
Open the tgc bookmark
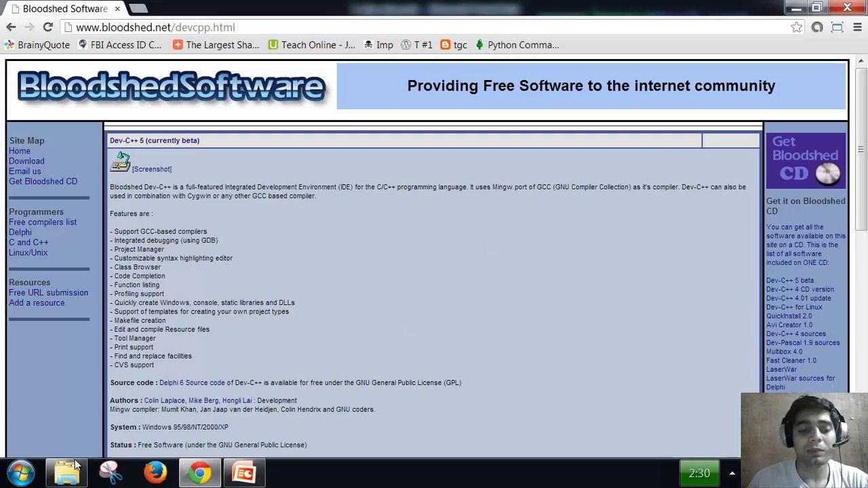454,45
